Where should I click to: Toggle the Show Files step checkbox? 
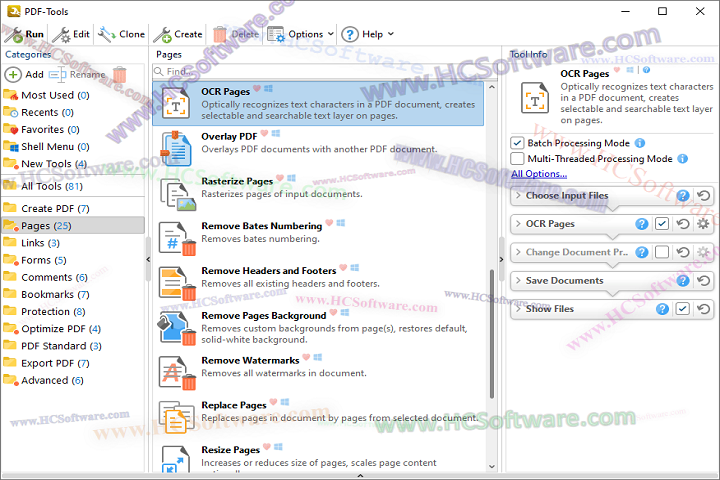click(683, 309)
